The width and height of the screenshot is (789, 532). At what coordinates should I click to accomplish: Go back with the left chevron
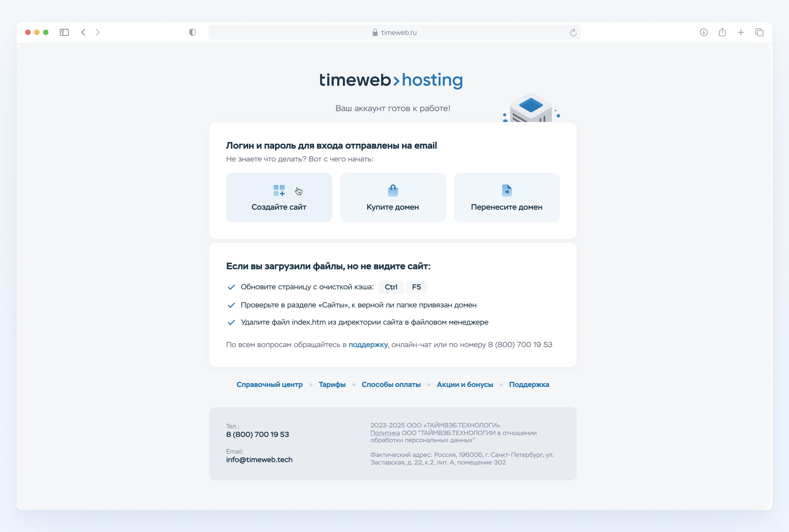[x=83, y=32]
